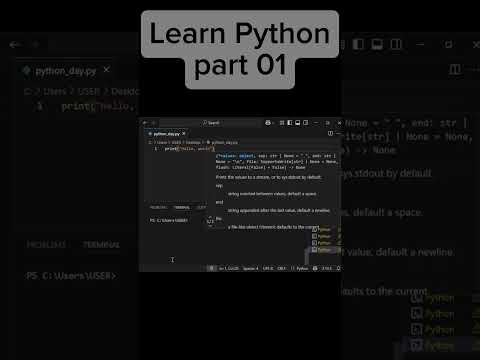Select the python_day.py editor tab
The image size is (480, 360).
[166, 134]
